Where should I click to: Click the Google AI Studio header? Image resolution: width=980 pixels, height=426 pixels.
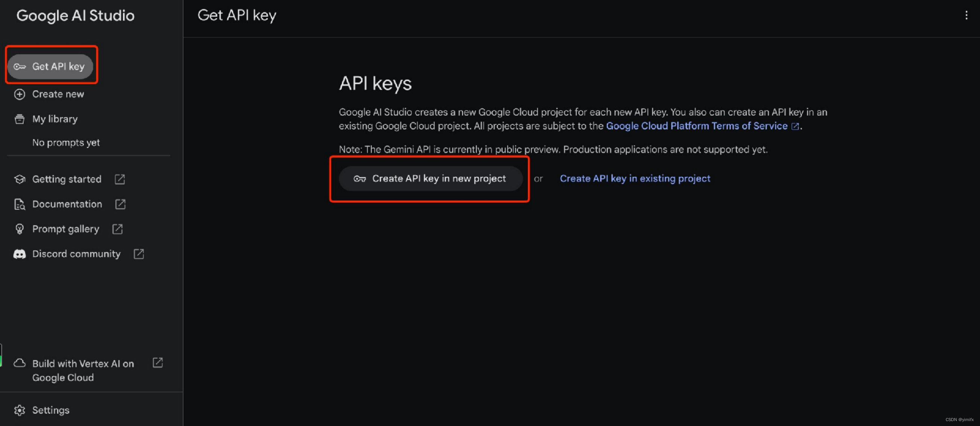point(75,15)
